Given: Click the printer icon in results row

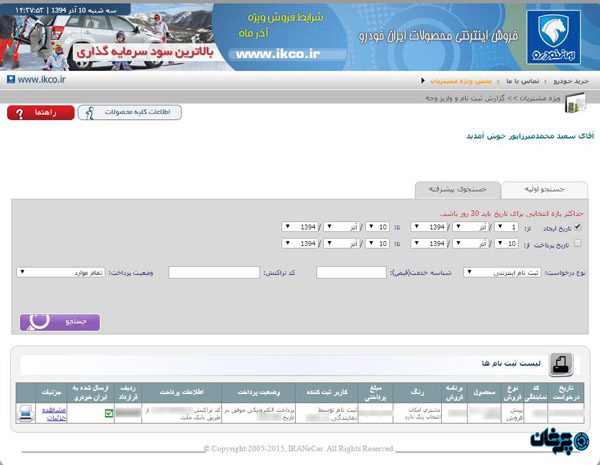Looking at the screenshot, I should (x=25, y=413).
